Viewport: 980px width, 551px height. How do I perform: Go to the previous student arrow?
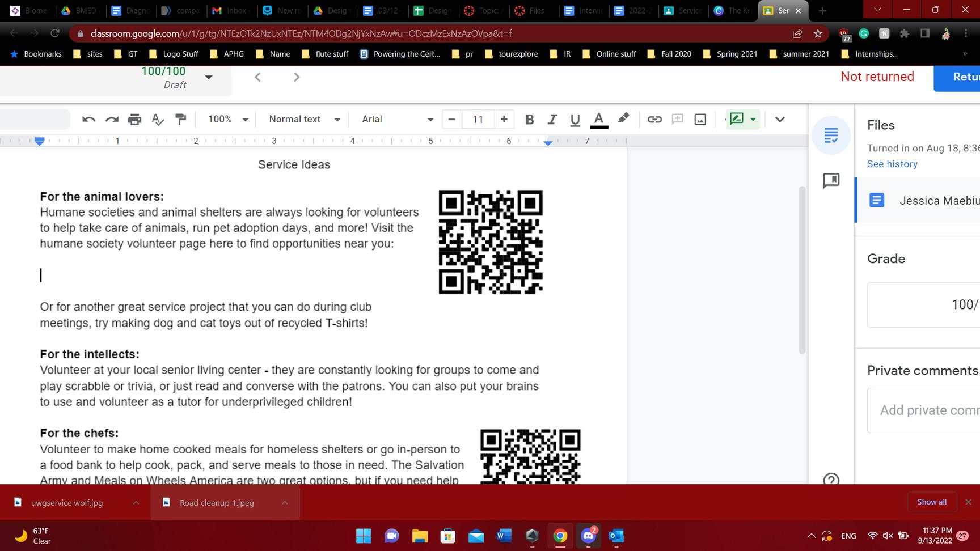(x=257, y=77)
